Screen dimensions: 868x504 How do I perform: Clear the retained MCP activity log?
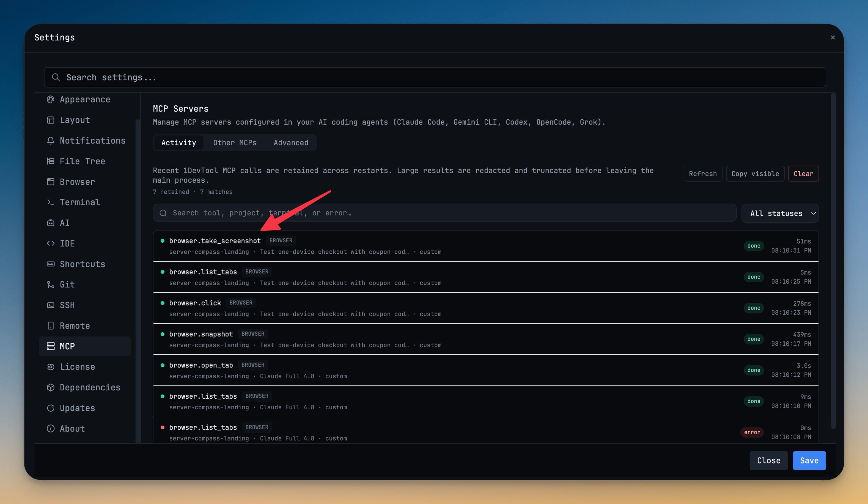point(803,174)
